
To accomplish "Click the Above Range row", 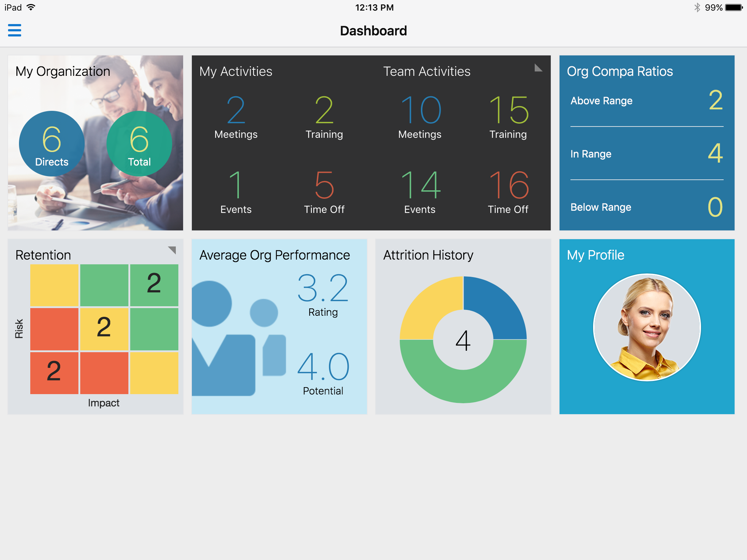I will tap(646, 101).
